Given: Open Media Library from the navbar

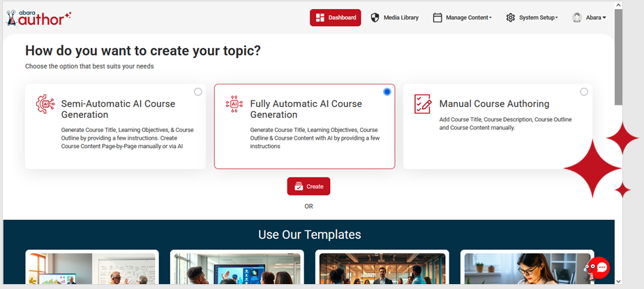Looking at the screenshot, I should (x=400, y=17).
